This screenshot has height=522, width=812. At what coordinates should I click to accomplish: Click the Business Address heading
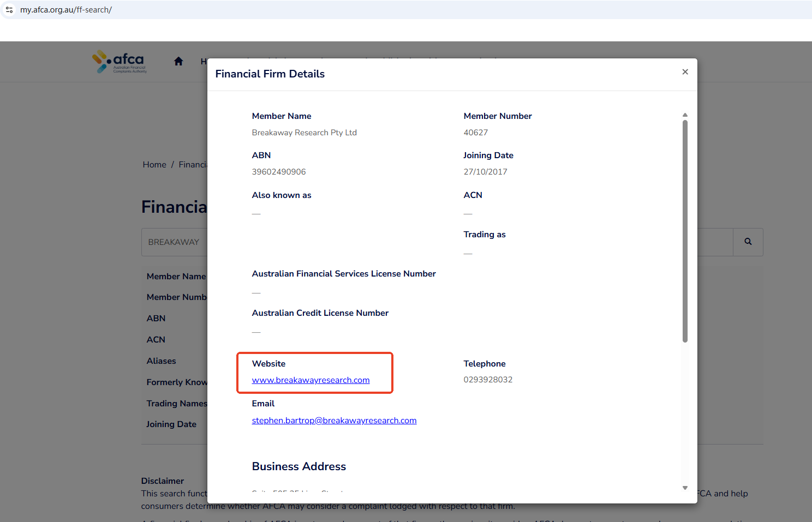(x=299, y=466)
